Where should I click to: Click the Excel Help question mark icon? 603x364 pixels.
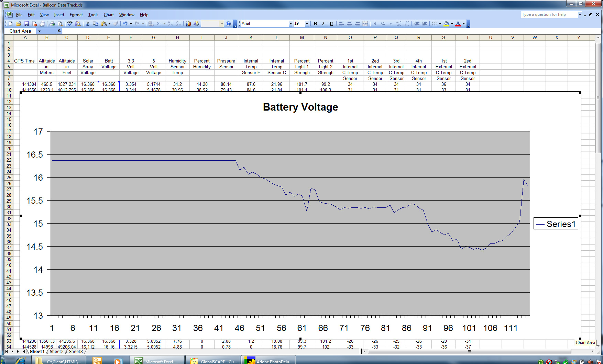tap(228, 24)
